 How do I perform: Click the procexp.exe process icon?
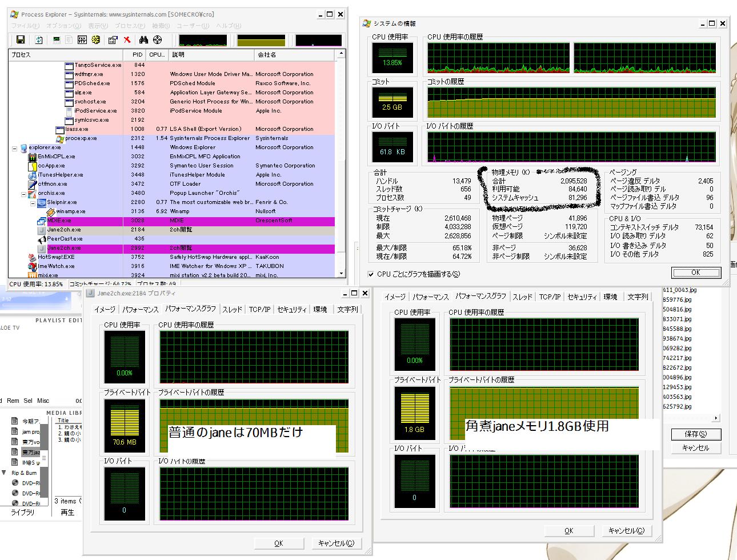(60, 138)
